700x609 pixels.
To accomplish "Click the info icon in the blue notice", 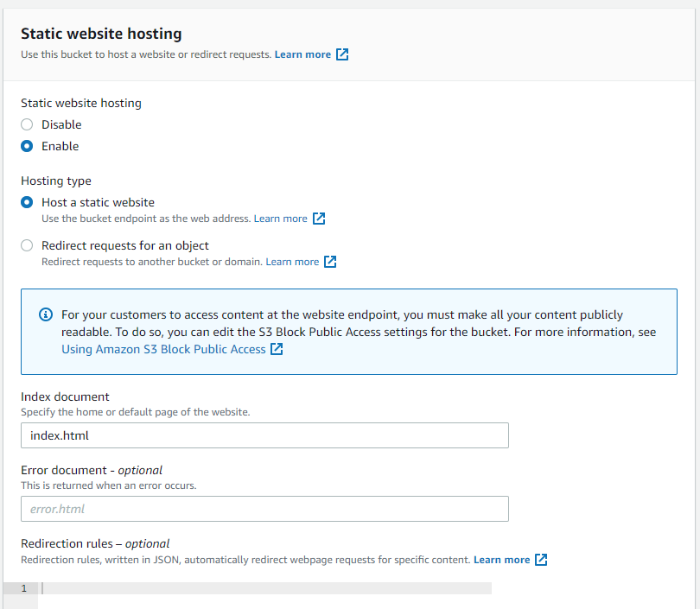I will click(46, 314).
